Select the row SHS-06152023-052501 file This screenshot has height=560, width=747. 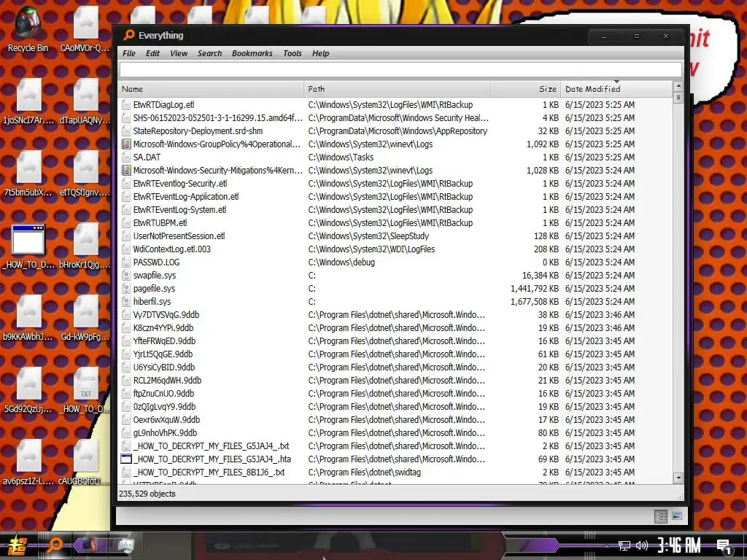pyautogui.click(x=395, y=117)
